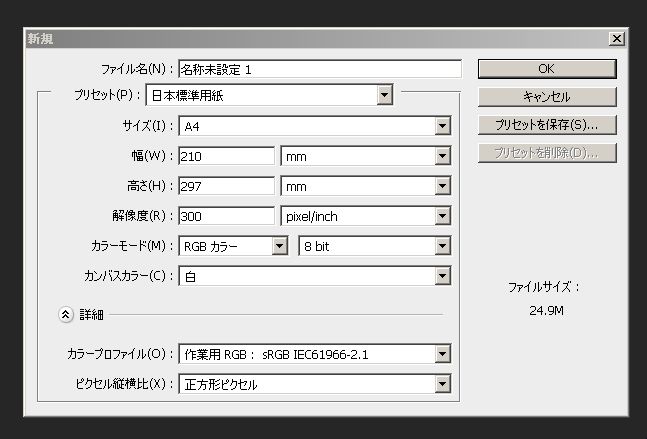Click the キャンセル button
Screen dimensions: 647x439
pyautogui.click(x=547, y=97)
